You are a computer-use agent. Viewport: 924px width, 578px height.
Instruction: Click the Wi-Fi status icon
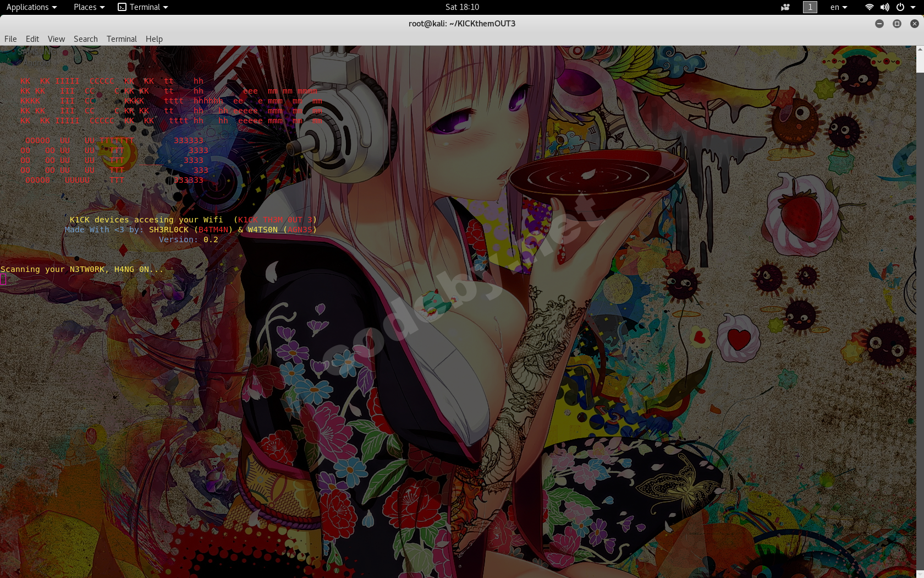(x=870, y=7)
